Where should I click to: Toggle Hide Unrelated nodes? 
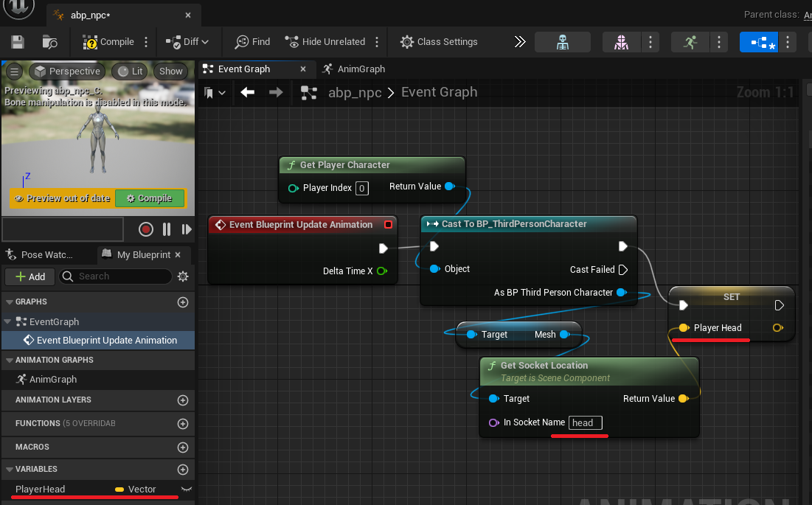coord(325,42)
